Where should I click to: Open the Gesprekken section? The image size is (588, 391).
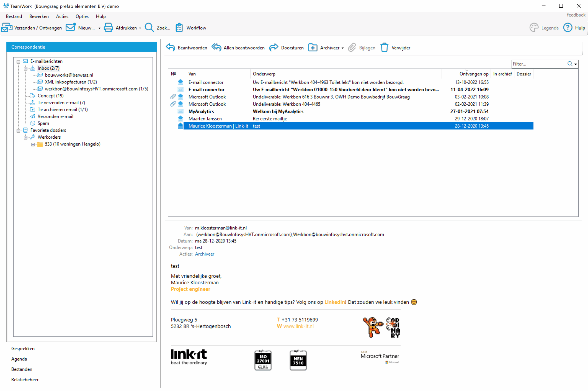click(23, 348)
